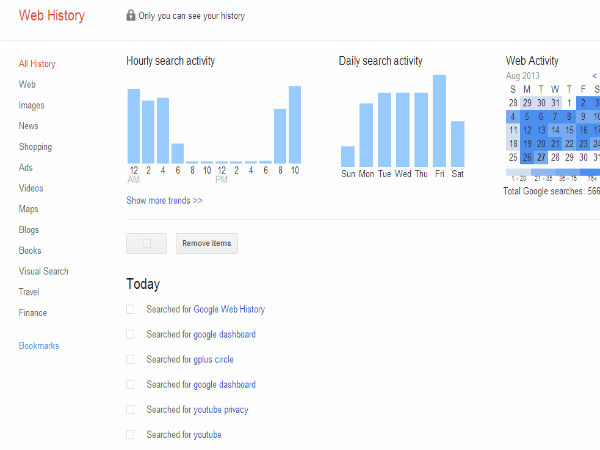Click the 10 PM bar in hourly chart

[295, 125]
